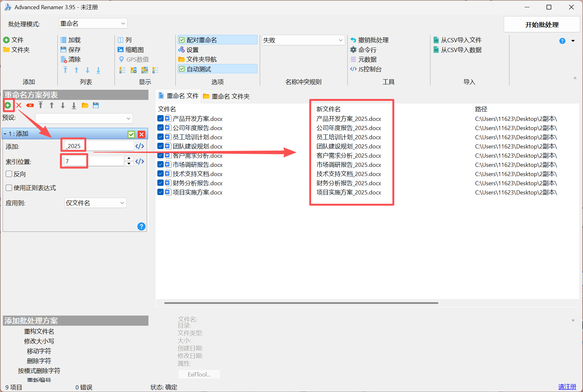Open help for the 添加 method panel
583x392 pixels.
(x=141, y=226)
